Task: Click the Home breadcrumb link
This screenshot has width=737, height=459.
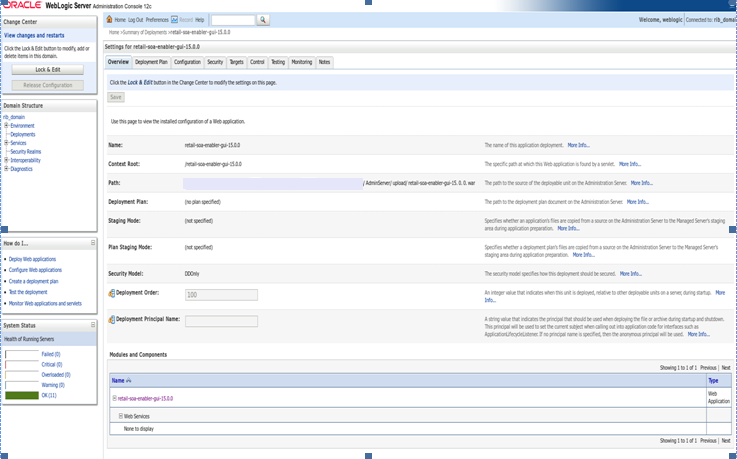Action: click(114, 32)
